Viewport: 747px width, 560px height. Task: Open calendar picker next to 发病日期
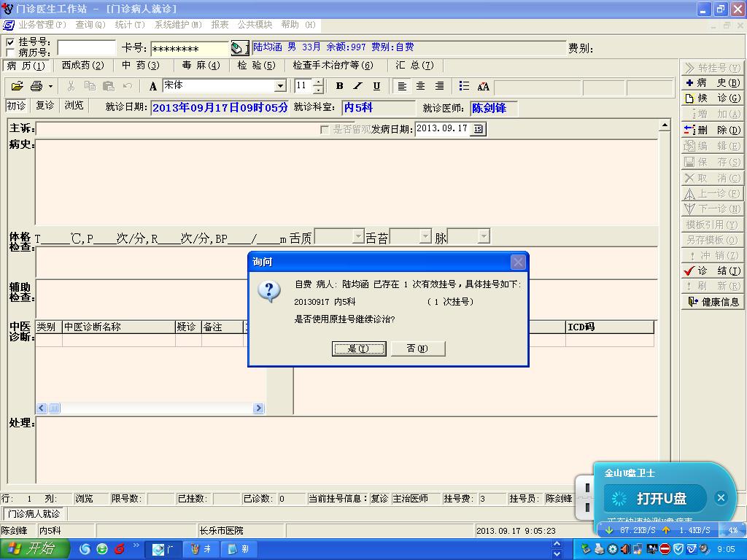pos(478,129)
